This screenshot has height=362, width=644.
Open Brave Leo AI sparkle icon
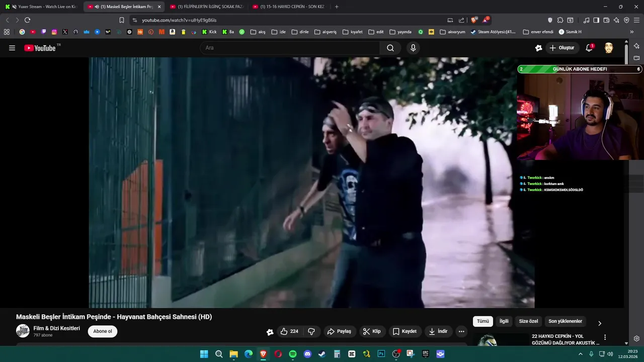pyautogui.click(x=616, y=20)
